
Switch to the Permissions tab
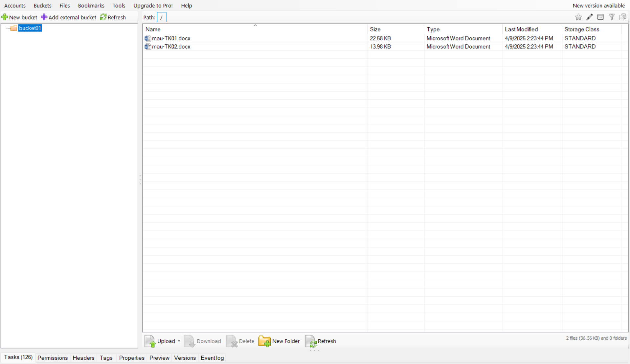click(53, 358)
